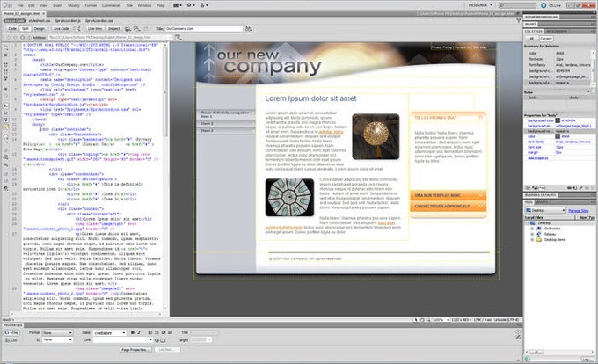Switch to Split view
Image resolution: width=598 pixels, height=364 pixels.
(26, 29)
